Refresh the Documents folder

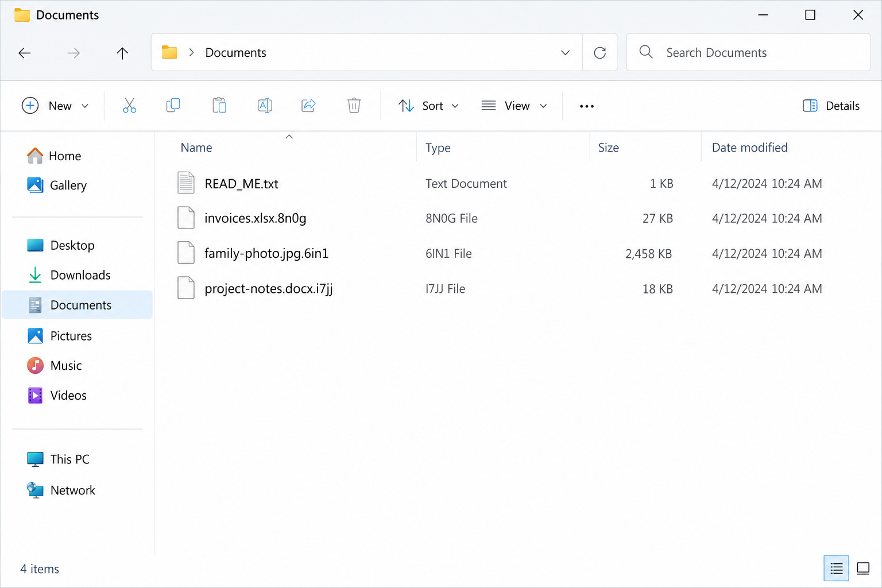point(599,53)
